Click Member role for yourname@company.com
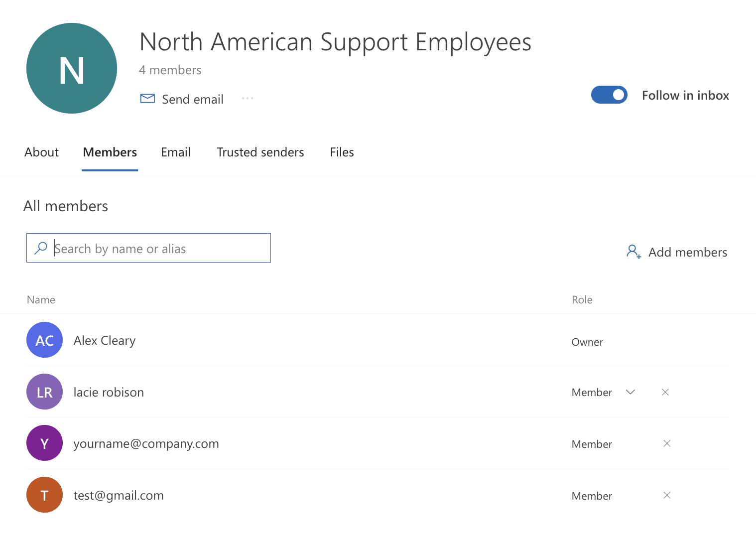Viewport: 756px width, 549px height. point(592,444)
